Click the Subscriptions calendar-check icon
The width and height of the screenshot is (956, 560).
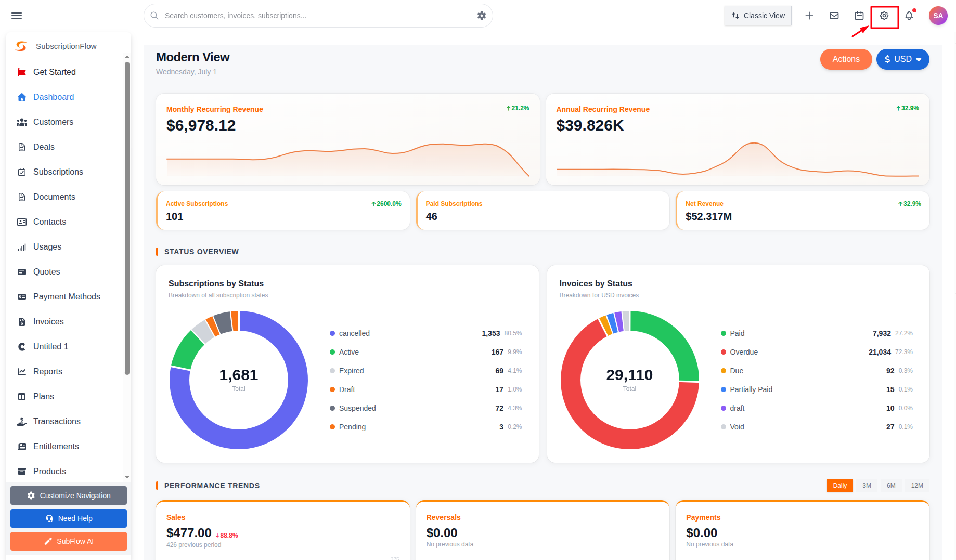pyautogui.click(x=22, y=172)
